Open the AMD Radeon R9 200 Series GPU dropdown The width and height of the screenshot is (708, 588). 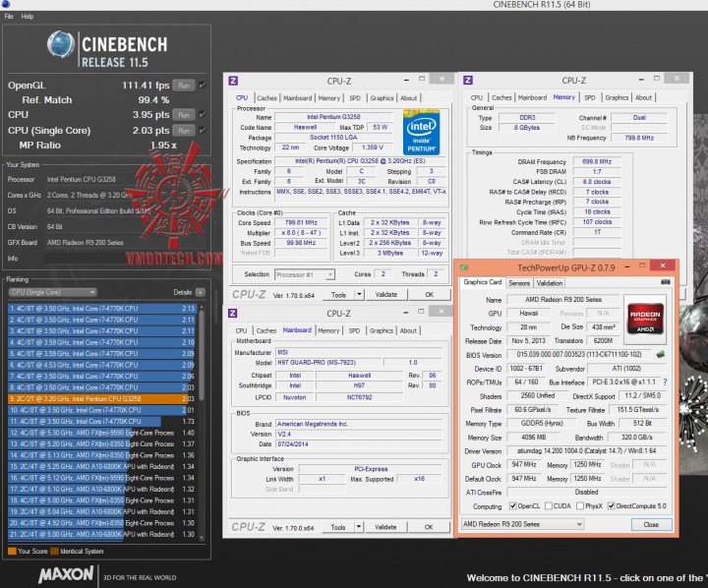522,524
